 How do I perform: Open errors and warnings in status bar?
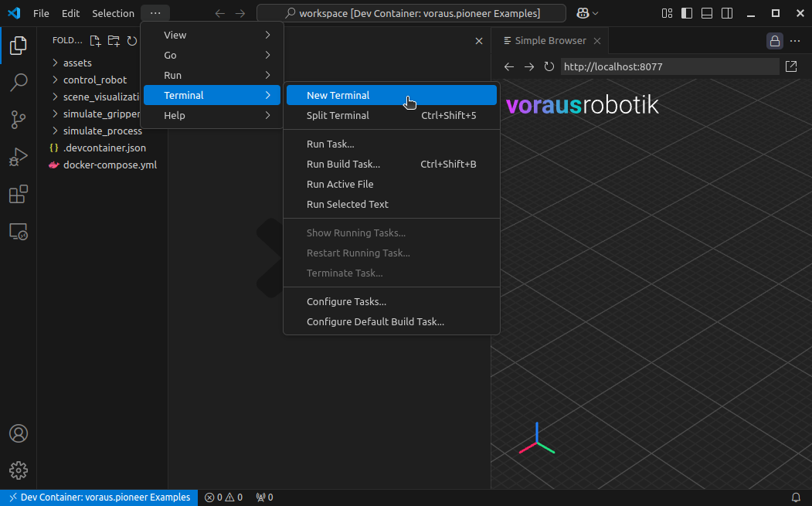coord(224,498)
